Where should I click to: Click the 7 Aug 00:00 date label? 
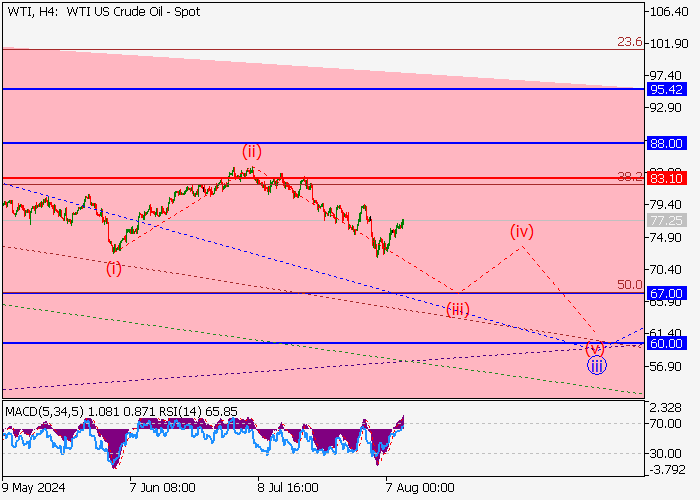[x=420, y=488]
